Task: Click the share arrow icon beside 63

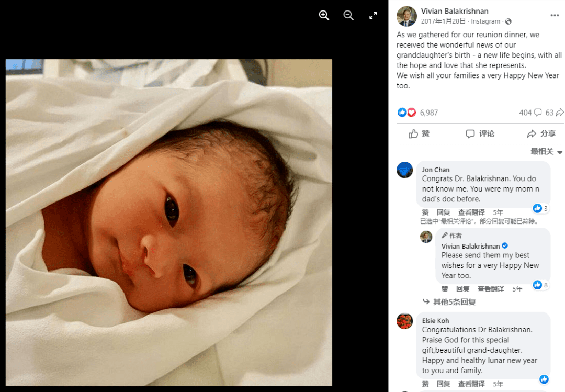Action: point(560,113)
